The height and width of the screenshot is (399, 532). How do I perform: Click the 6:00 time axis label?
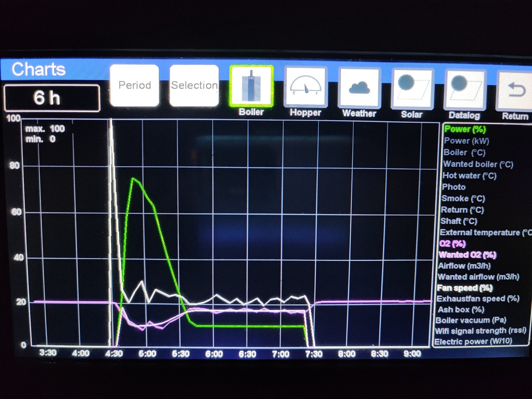[x=214, y=354]
